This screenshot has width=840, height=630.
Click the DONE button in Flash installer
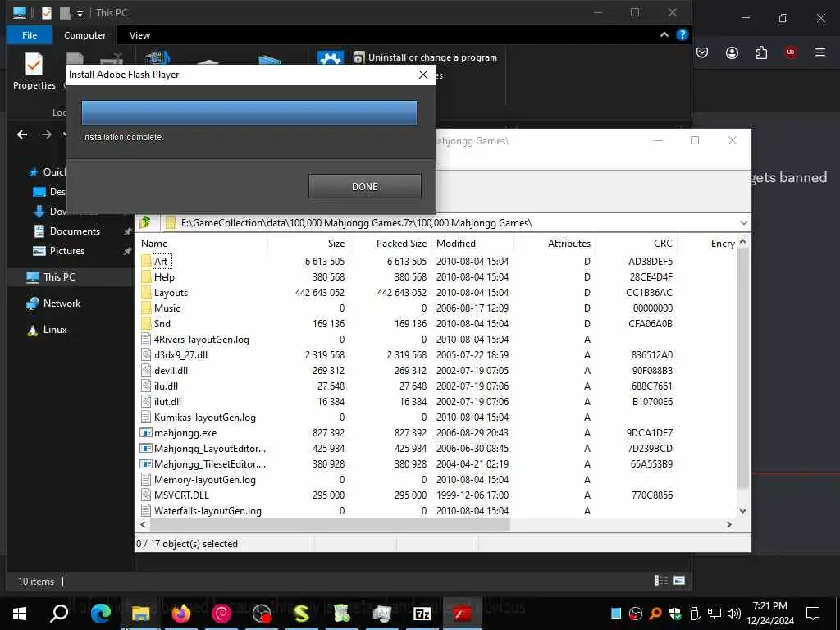coord(365,186)
